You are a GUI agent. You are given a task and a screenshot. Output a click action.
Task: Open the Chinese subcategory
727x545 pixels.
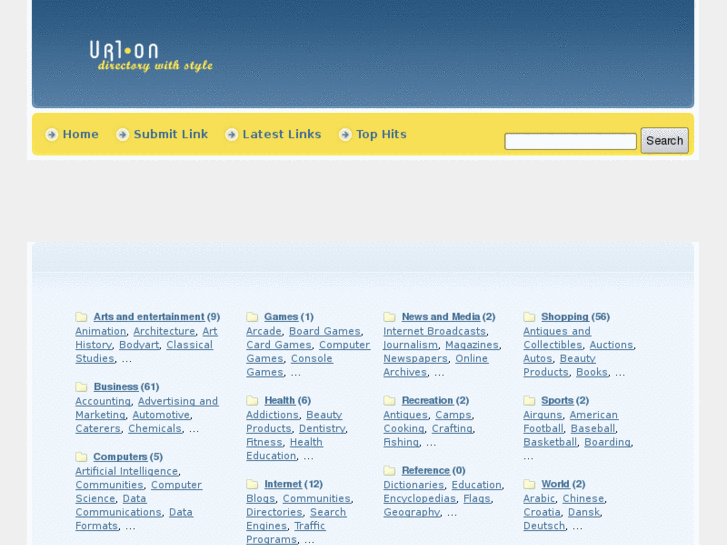click(583, 499)
